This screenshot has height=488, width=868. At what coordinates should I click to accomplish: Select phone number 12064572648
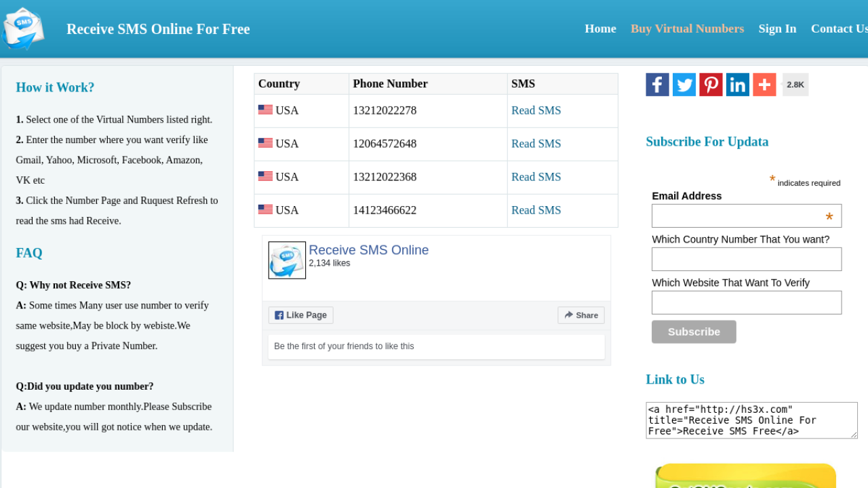(x=384, y=144)
